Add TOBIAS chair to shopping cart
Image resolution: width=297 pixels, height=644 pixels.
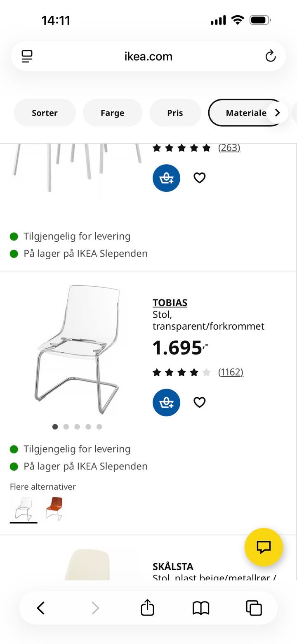(x=166, y=402)
